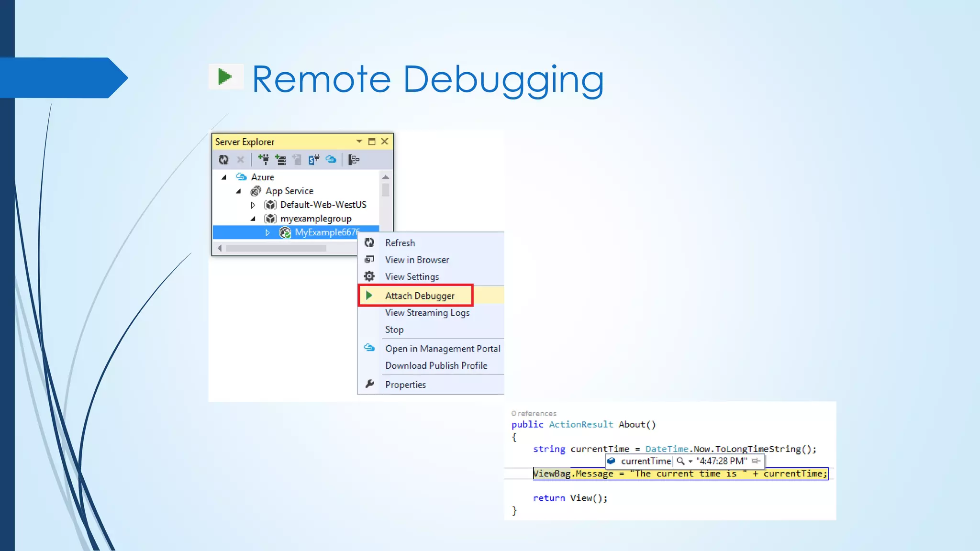Select the MyExample6676 web app

point(327,232)
